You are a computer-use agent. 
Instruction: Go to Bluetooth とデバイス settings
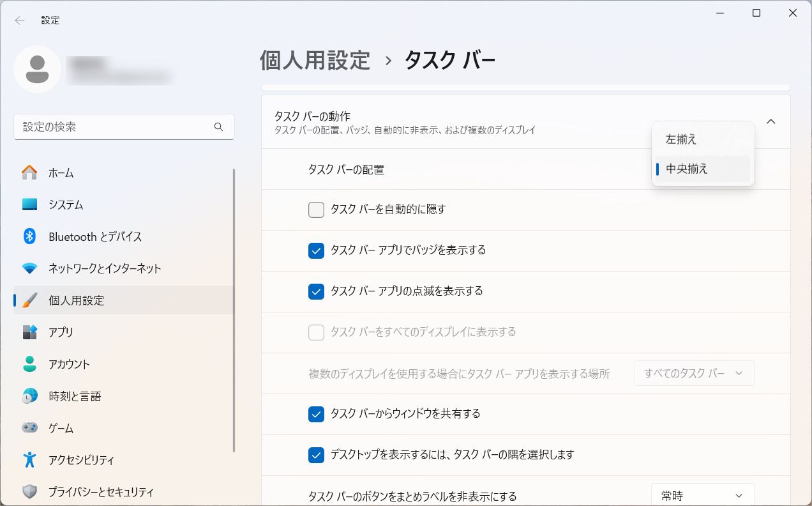[x=123, y=236]
